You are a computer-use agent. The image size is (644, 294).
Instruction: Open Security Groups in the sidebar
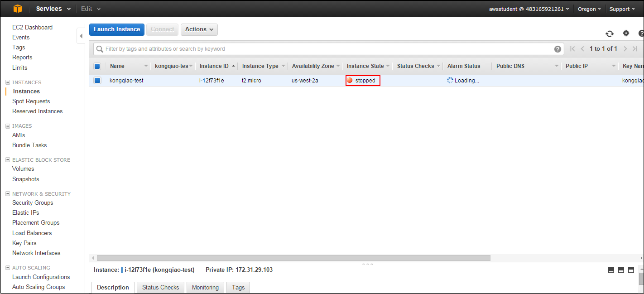click(x=33, y=203)
